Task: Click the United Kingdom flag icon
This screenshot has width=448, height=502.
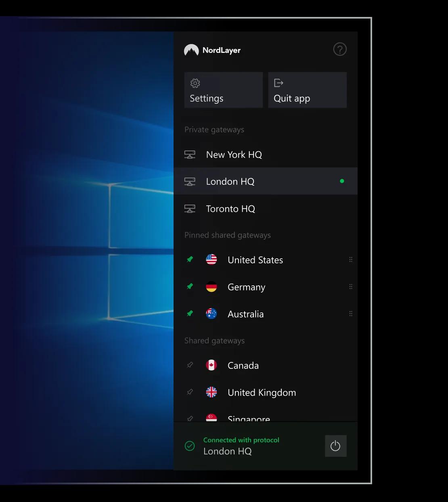Action: pos(211,392)
